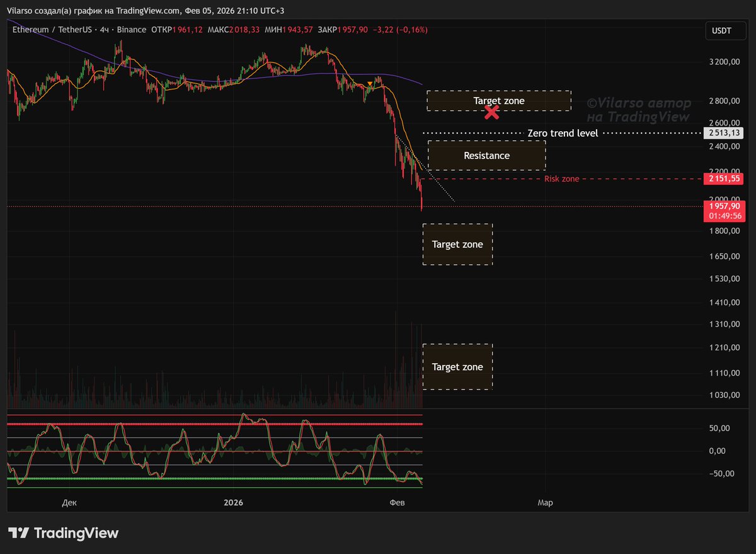
Task: Select the Target zone box near 1 210,00 level
Action: tap(457, 367)
